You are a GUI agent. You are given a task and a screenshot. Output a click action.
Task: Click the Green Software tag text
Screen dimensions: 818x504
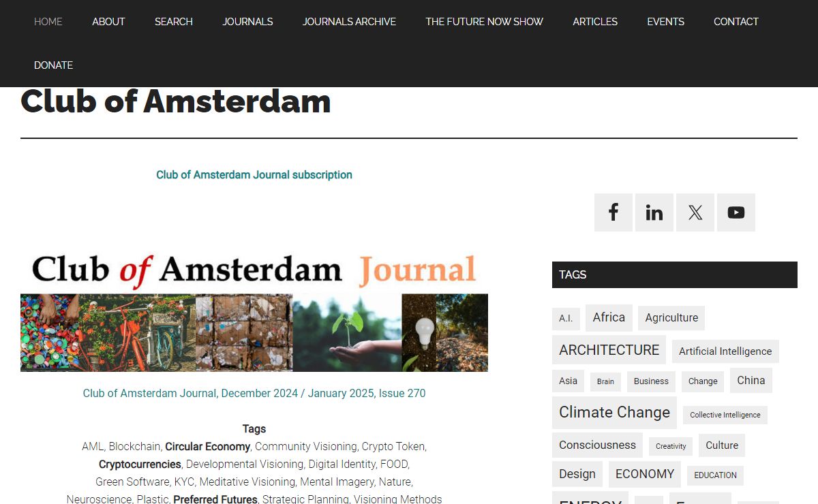click(x=132, y=482)
